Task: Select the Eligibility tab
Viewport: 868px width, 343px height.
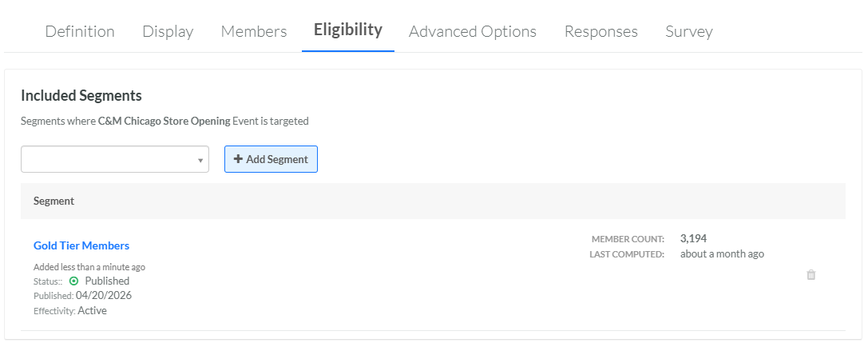Action: pos(348,30)
